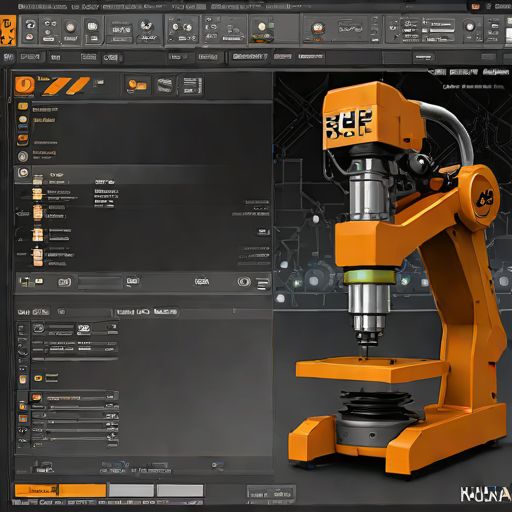Click the stacked-layers icon in panel header toolbar
This screenshot has width=512, height=512.
tap(165, 85)
